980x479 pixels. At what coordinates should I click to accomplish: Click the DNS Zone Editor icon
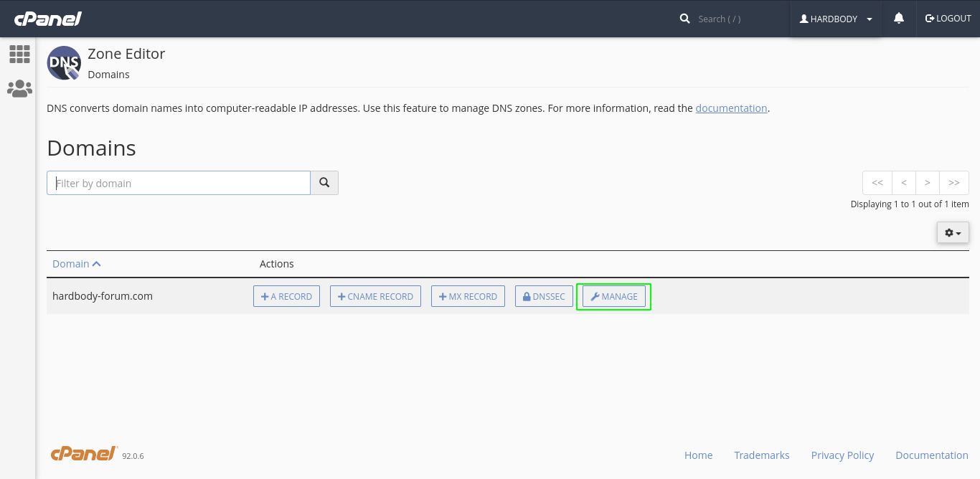pyautogui.click(x=64, y=63)
